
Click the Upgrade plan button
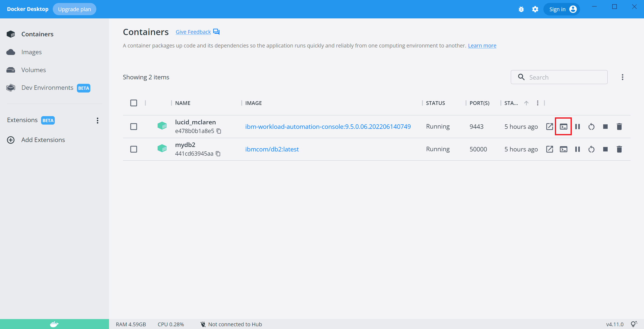click(74, 9)
